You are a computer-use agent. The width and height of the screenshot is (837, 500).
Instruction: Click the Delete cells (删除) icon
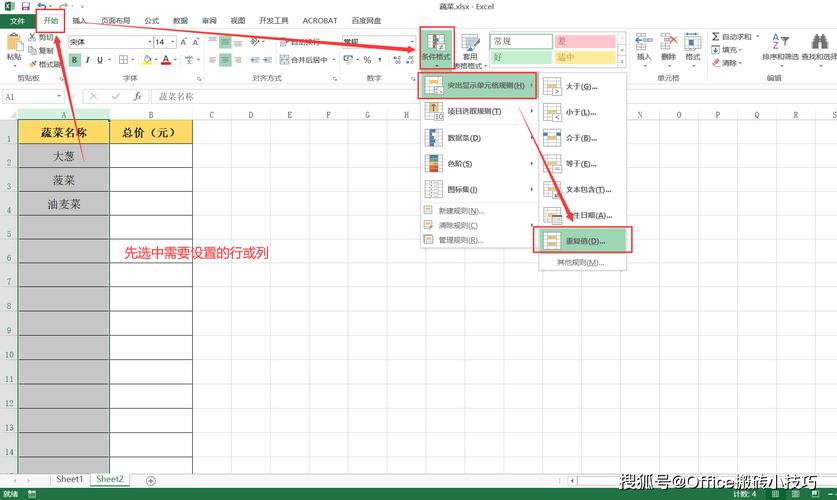click(x=668, y=43)
